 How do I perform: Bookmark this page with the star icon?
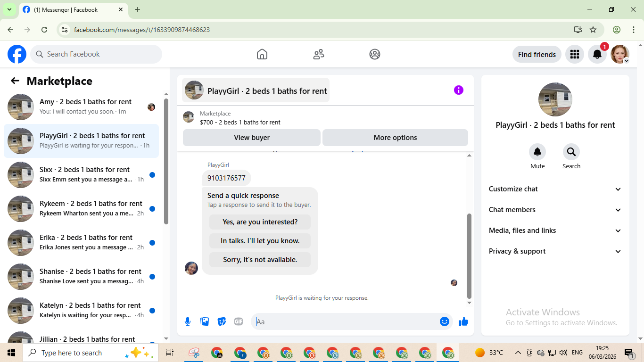click(x=593, y=30)
